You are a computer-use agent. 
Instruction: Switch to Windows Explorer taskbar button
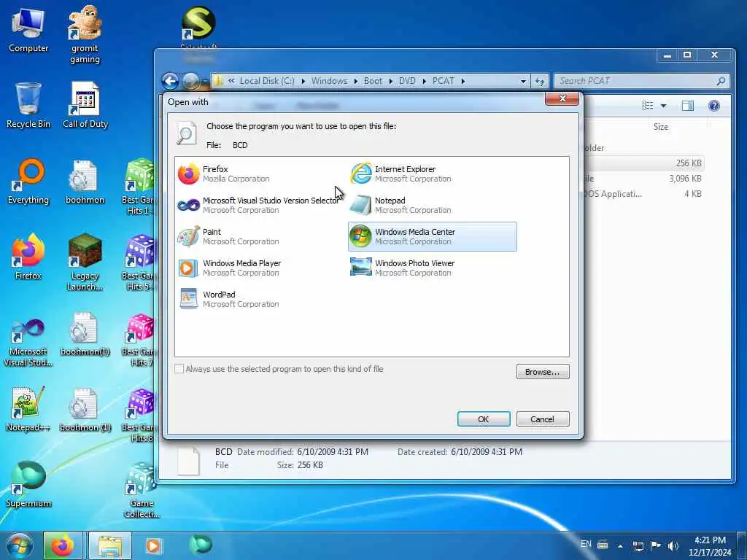[110, 545]
